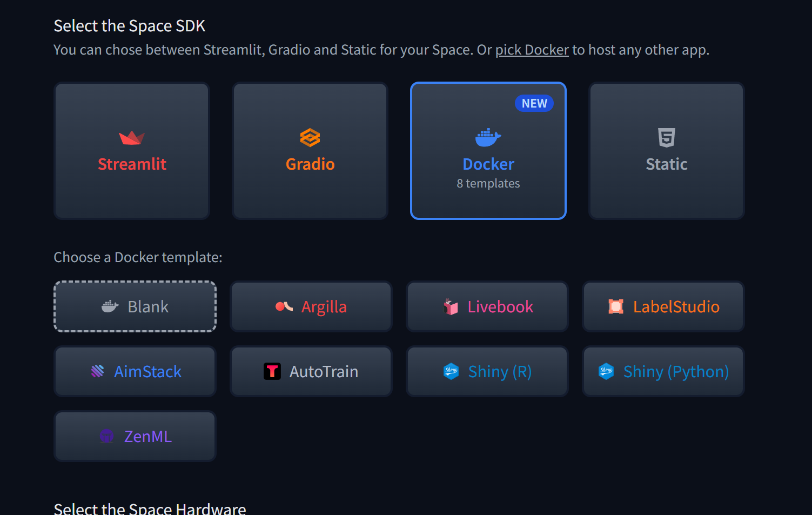Click the AimStack striped logo icon
The height and width of the screenshot is (515, 812).
point(97,371)
